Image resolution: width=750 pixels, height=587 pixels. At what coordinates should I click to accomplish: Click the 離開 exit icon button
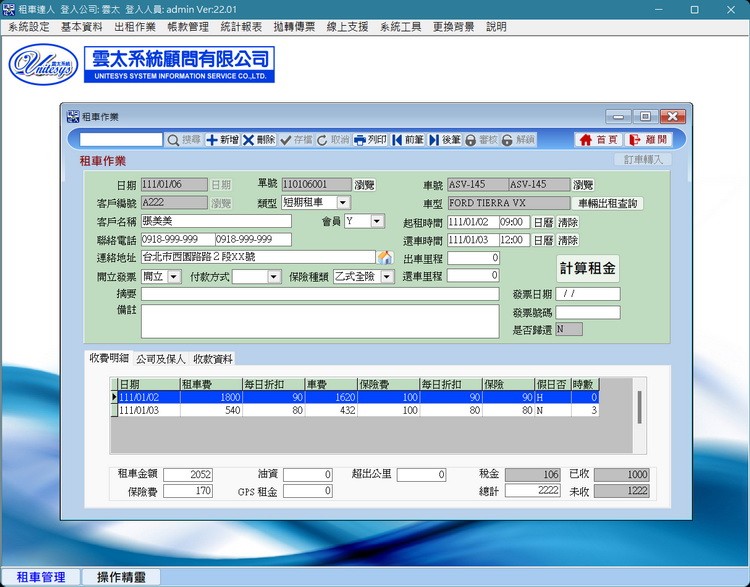click(x=648, y=140)
